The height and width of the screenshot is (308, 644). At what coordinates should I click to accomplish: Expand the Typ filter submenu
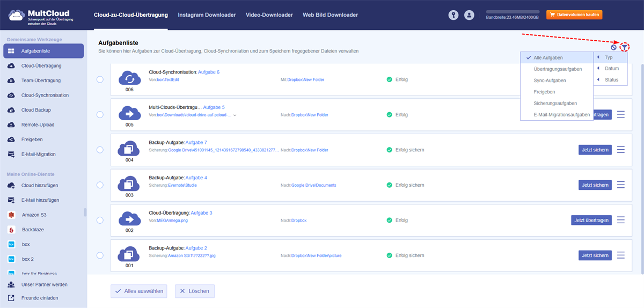click(609, 57)
